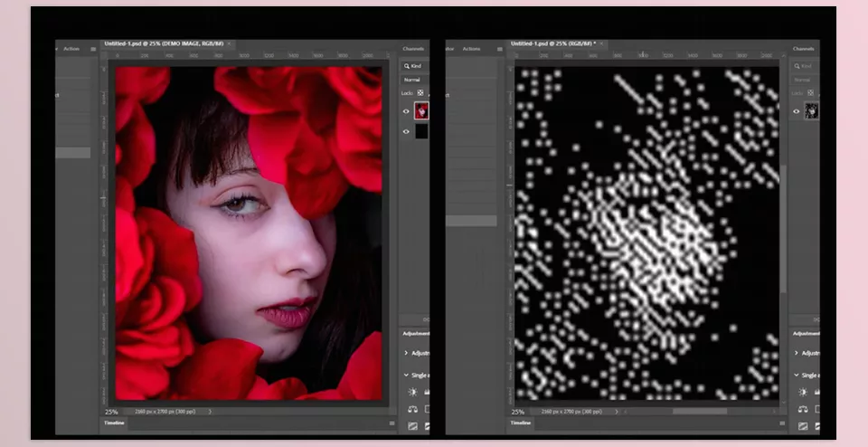
Task: Select rose portrait layer thumbnail in left window
Action: [x=422, y=110]
